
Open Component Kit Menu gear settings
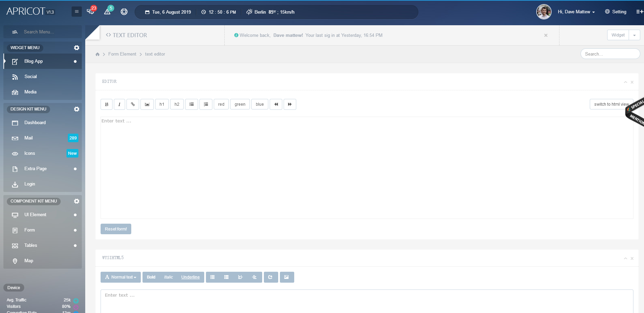click(77, 201)
